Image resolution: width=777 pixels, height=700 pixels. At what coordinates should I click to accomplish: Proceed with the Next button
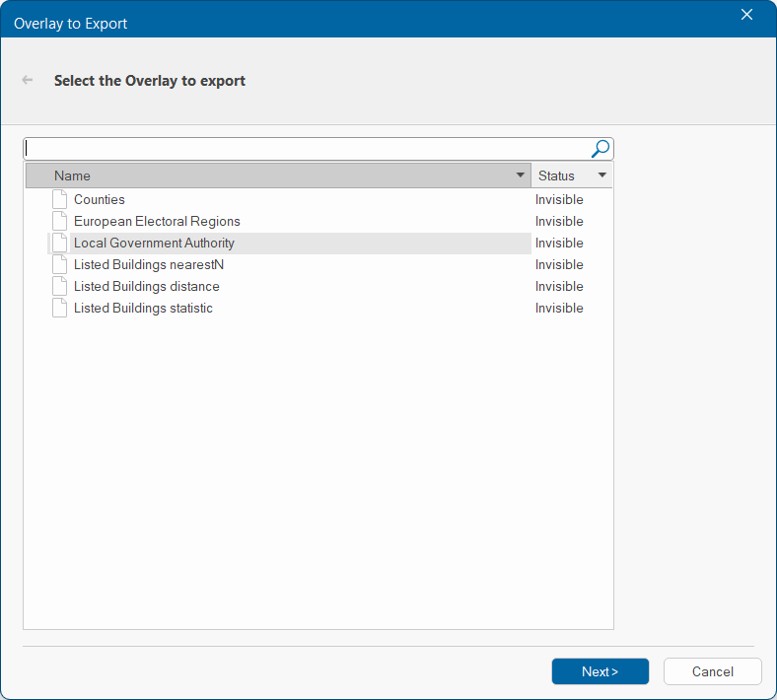coord(600,671)
